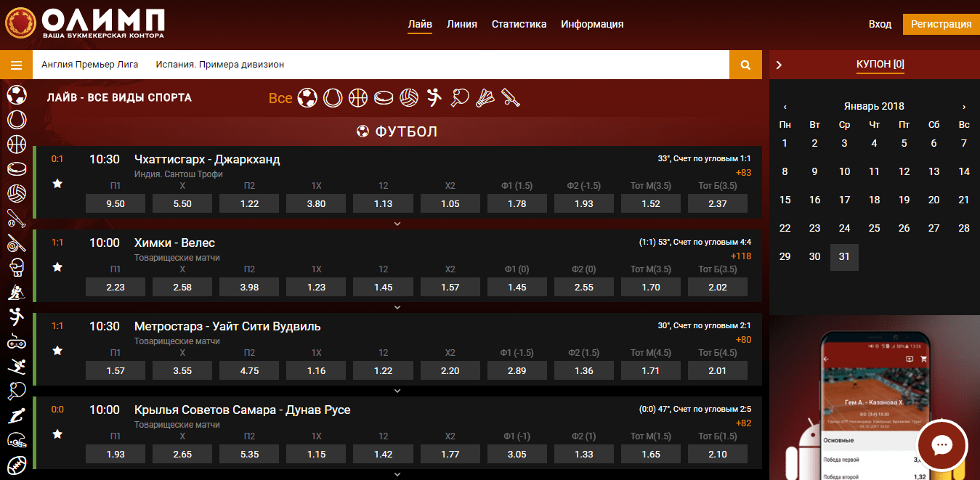Open basketball events via sidebar icon
980x480 pixels.
[16, 144]
